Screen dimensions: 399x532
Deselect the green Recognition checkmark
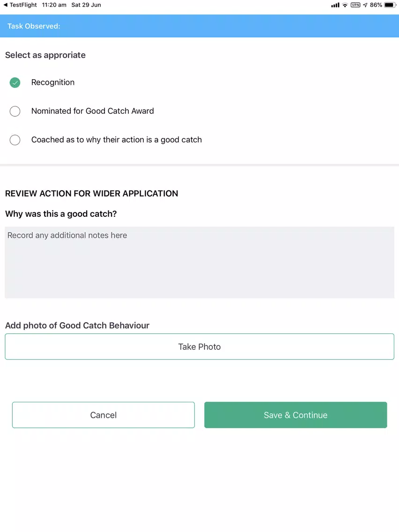coord(15,82)
